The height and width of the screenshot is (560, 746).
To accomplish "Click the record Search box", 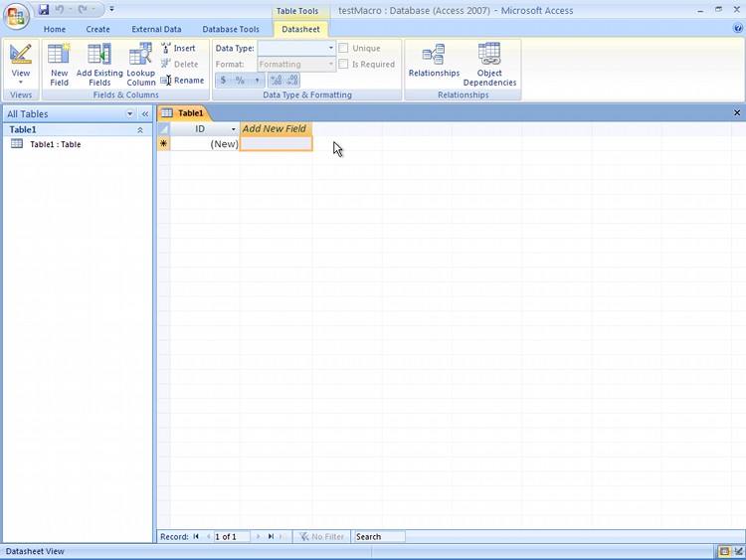I will coord(379,537).
